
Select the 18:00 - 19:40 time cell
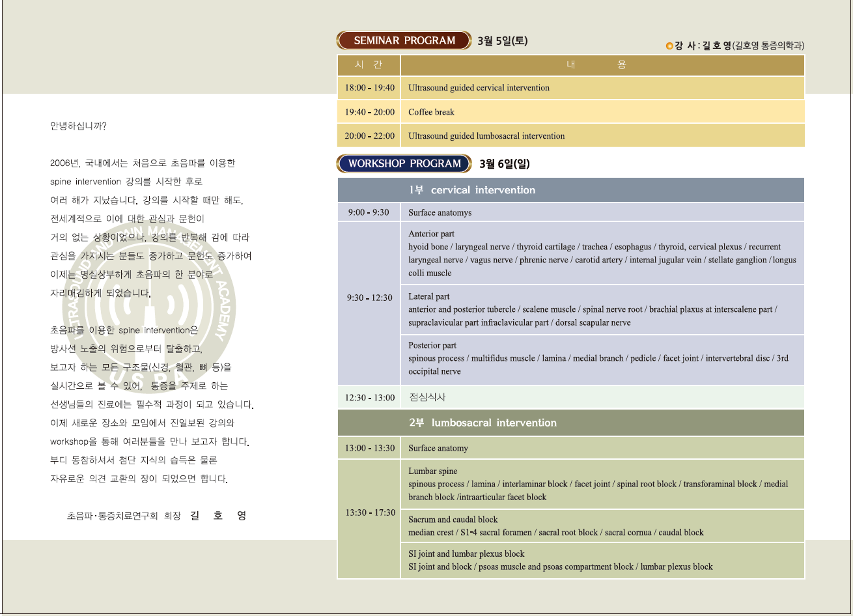coord(369,88)
